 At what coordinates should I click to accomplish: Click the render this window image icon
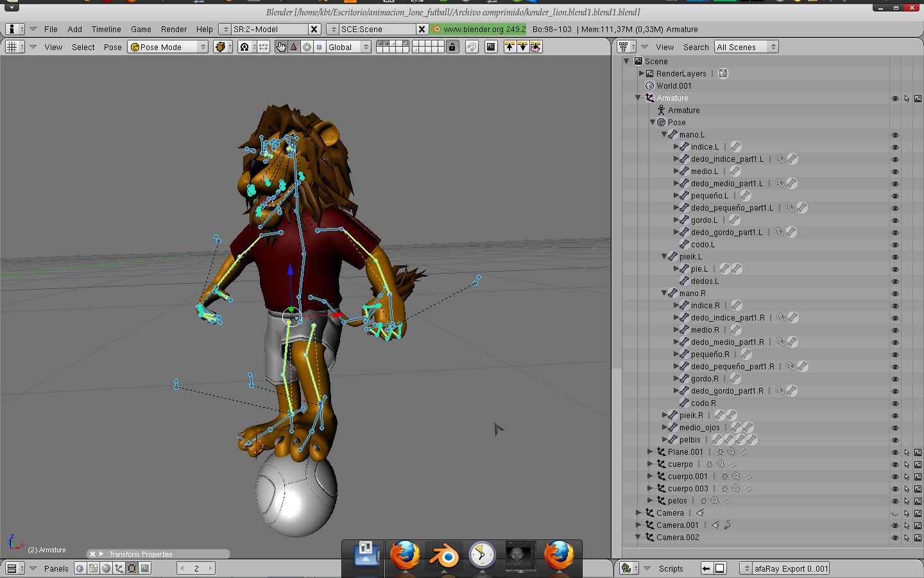(x=491, y=47)
